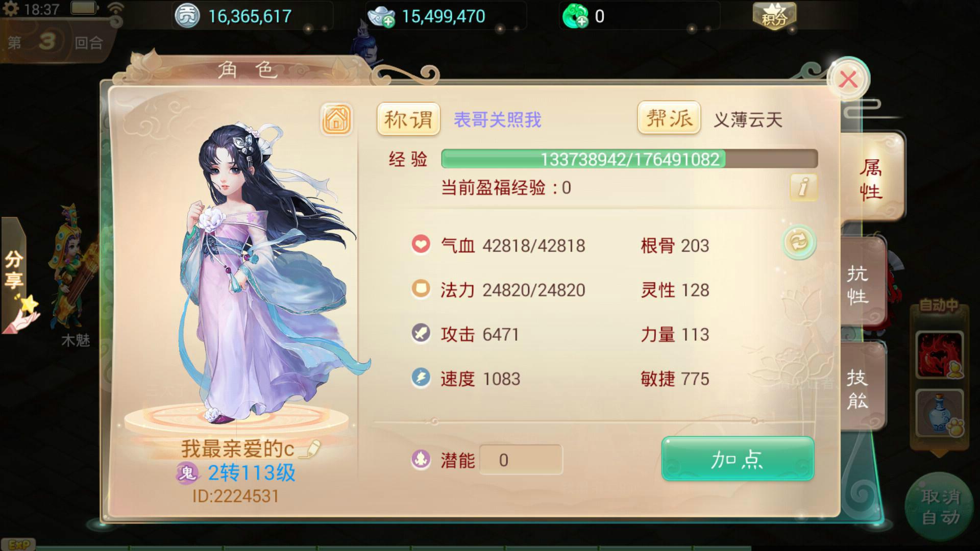Viewport: 980px width, 551px height.
Task: Switch to the 技能 tab
Action: [x=859, y=389]
